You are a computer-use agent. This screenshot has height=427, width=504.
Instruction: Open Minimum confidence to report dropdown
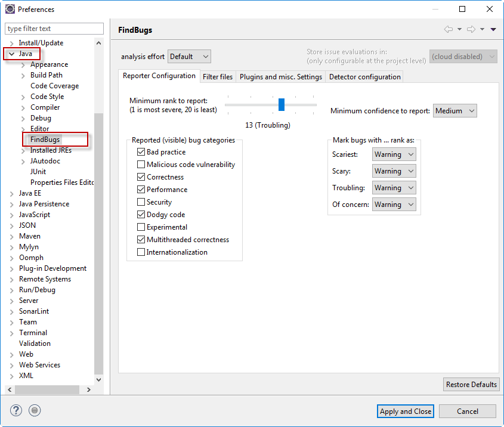[455, 111]
